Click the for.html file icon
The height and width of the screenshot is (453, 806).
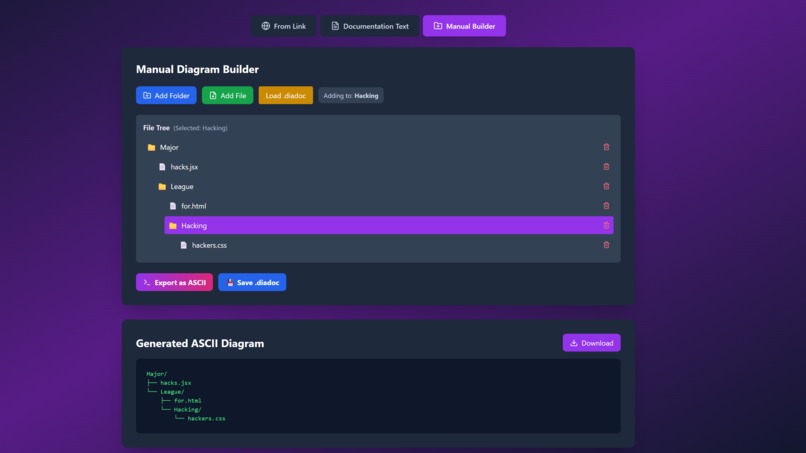coord(173,206)
